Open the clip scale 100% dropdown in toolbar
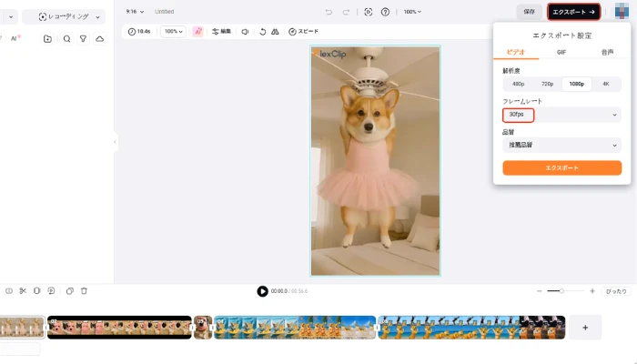The height and width of the screenshot is (364, 637). pyautogui.click(x=173, y=31)
